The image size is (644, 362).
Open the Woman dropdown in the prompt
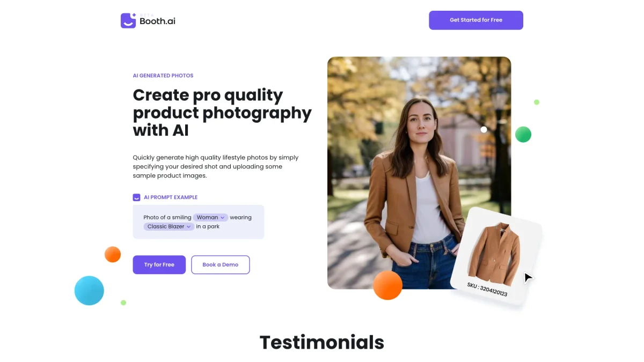(x=210, y=217)
